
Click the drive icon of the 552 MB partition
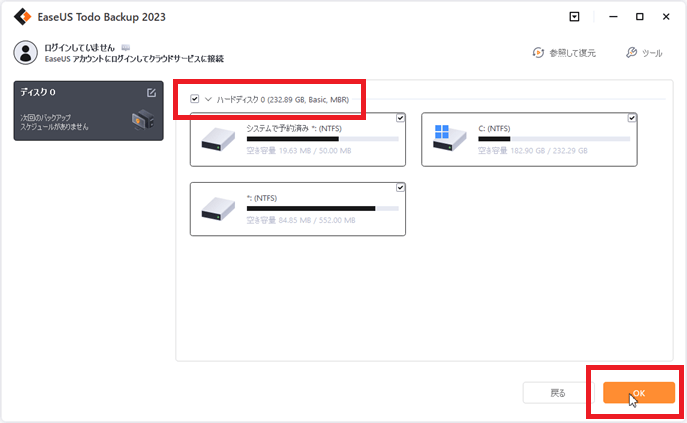pos(217,209)
